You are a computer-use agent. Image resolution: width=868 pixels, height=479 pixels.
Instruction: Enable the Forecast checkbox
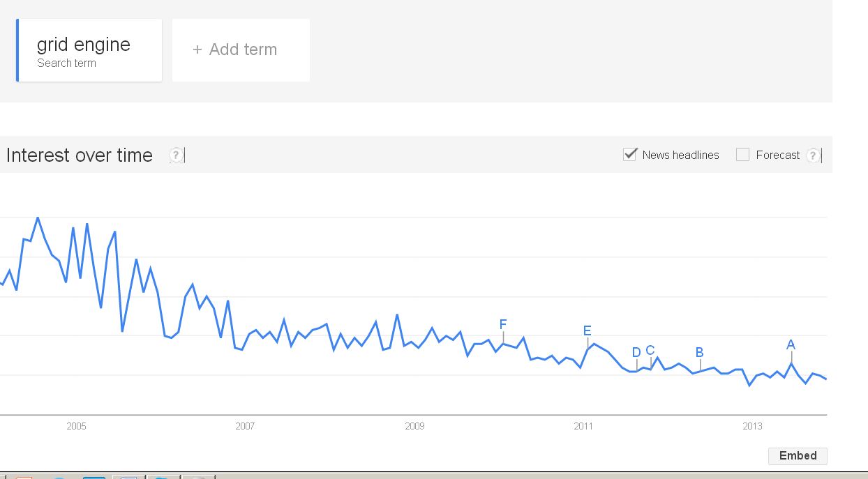tap(742, 155)
